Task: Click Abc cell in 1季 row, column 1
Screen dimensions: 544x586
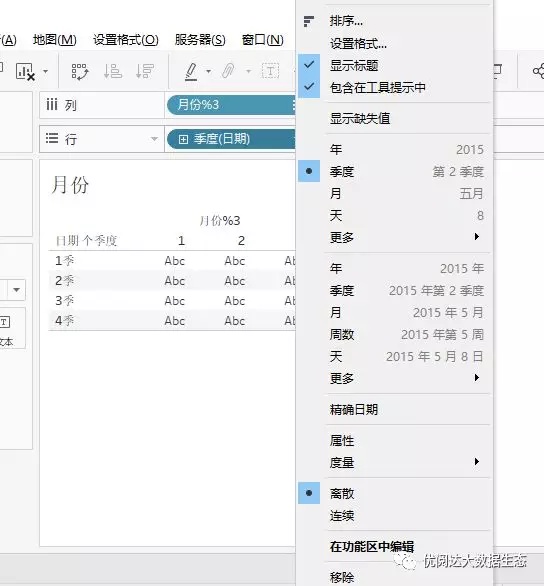Action: click(174, 260)
